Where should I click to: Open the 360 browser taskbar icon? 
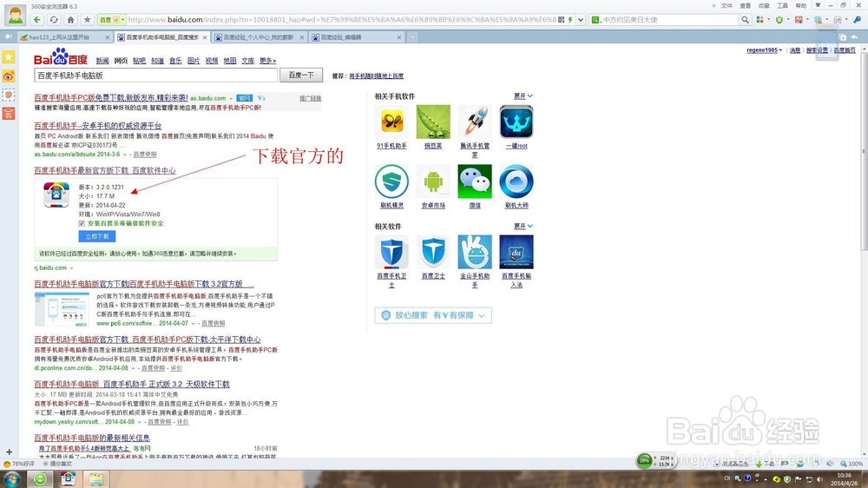pos(40,478)
